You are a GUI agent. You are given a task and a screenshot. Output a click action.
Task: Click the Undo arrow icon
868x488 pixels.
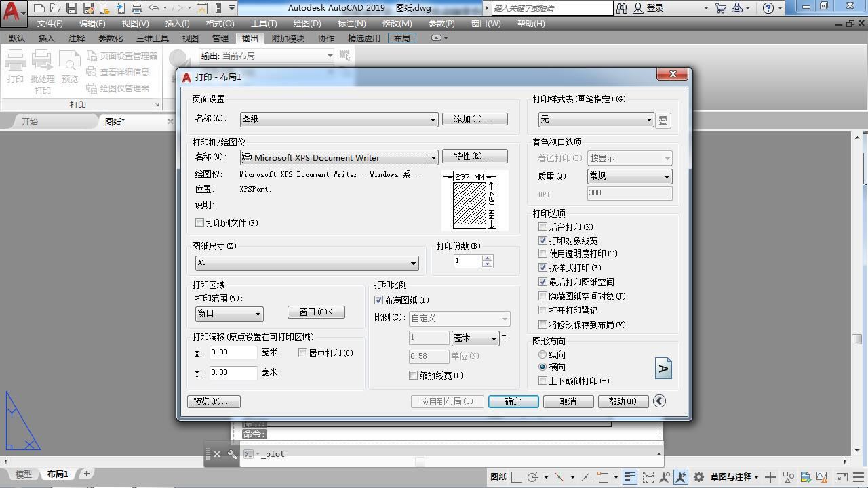(153, 8)
